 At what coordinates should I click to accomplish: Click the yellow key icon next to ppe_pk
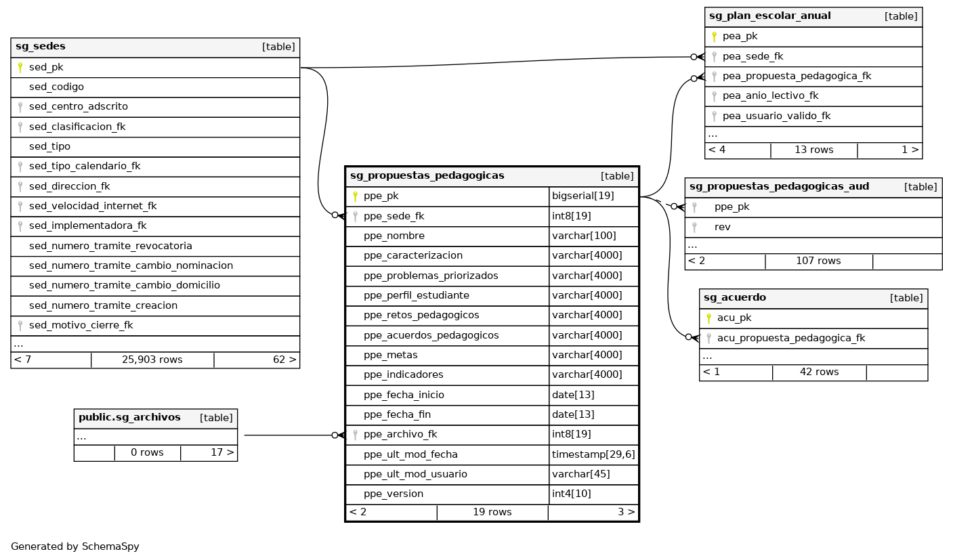pos(355,197)
